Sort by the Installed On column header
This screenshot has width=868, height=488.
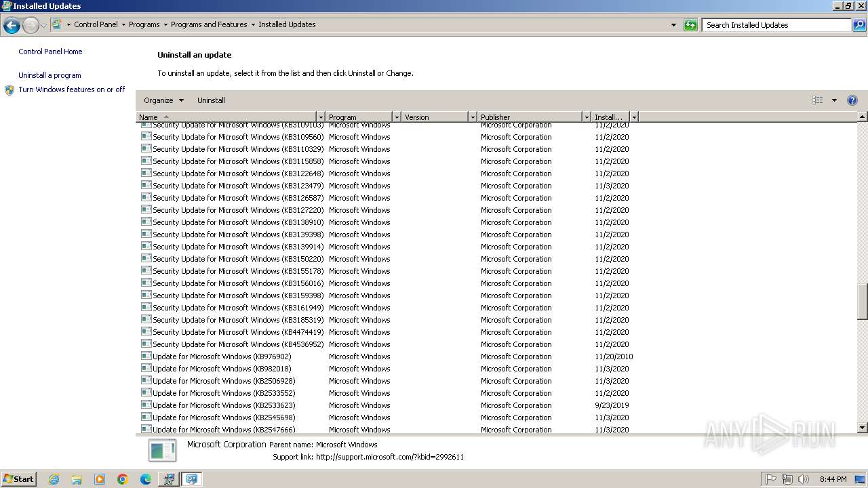point(610,117)
